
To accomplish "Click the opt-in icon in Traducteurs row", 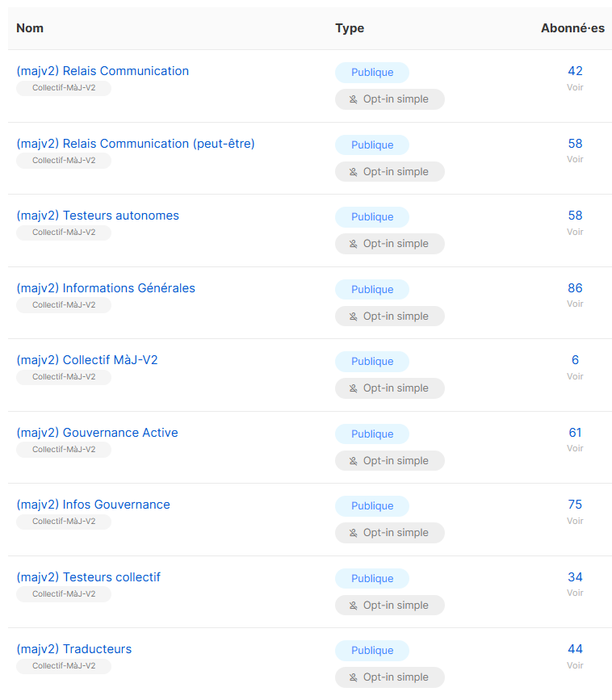I will (x=353, y=677).
